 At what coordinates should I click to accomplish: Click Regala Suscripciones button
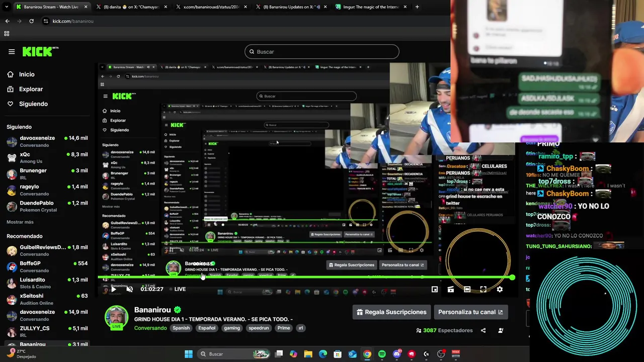point(391,312)
